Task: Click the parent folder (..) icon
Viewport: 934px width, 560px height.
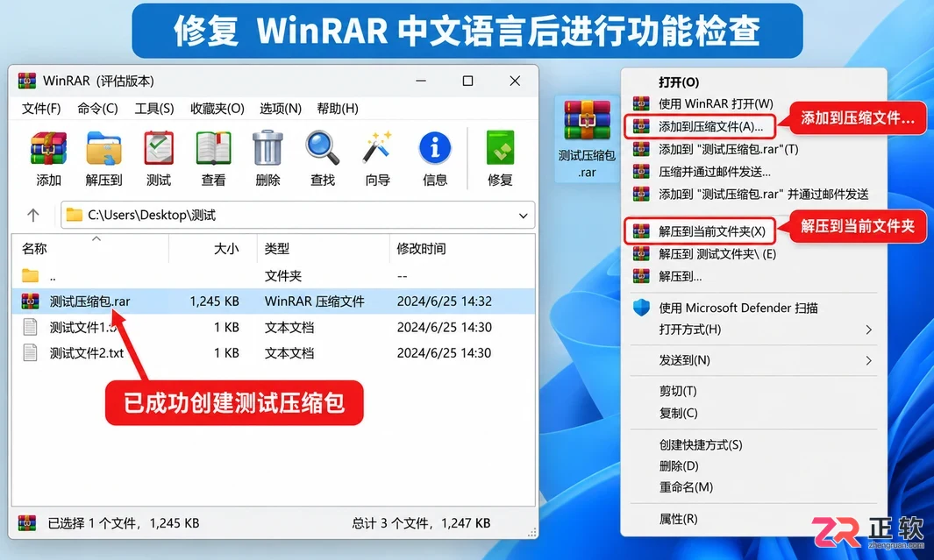Action: click(30, 275)
